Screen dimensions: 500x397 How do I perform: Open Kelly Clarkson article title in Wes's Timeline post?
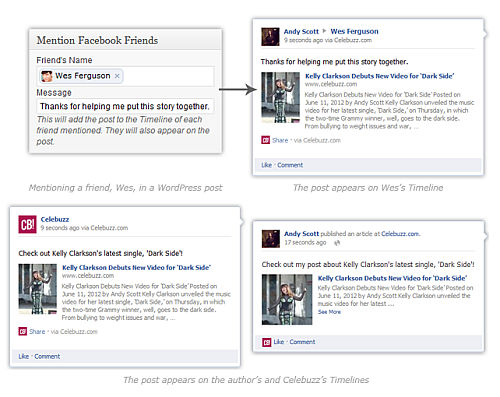pyautogui.click(x=379, y=76)
